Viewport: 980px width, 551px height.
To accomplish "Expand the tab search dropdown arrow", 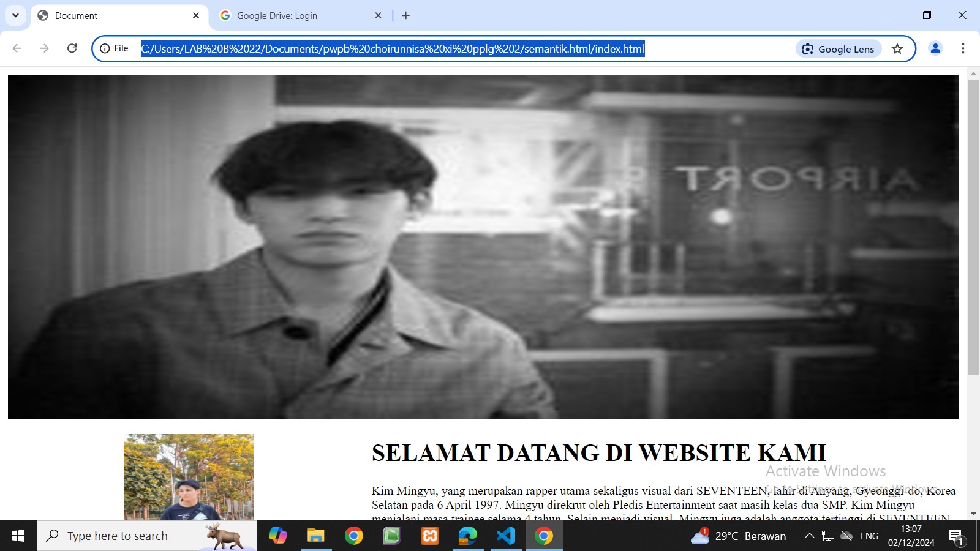I will tap(15, 15).
